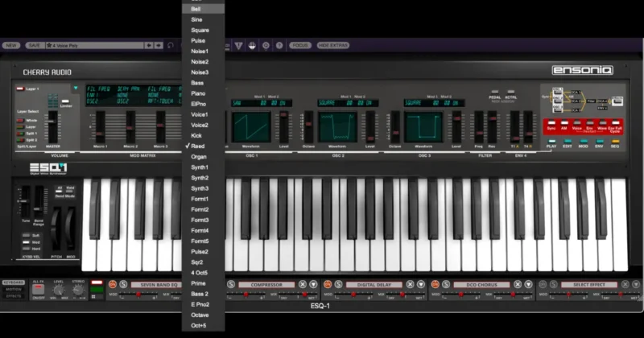
Task: Click DCO Chorus power icon
Action: tap(435, 284)
